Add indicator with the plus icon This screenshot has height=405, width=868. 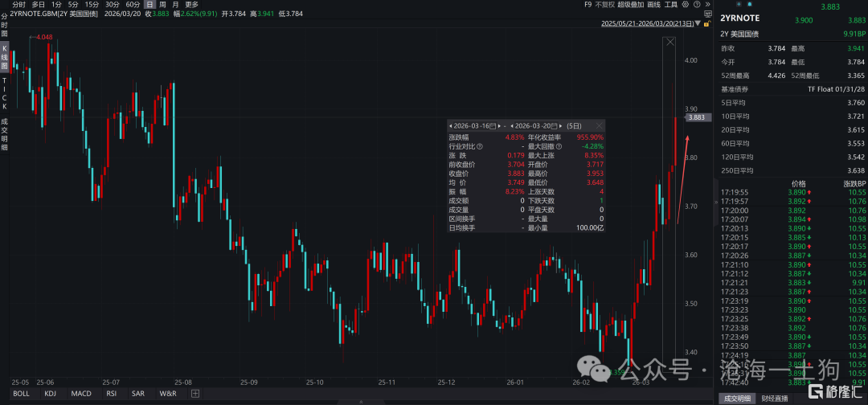coord(194,394)
